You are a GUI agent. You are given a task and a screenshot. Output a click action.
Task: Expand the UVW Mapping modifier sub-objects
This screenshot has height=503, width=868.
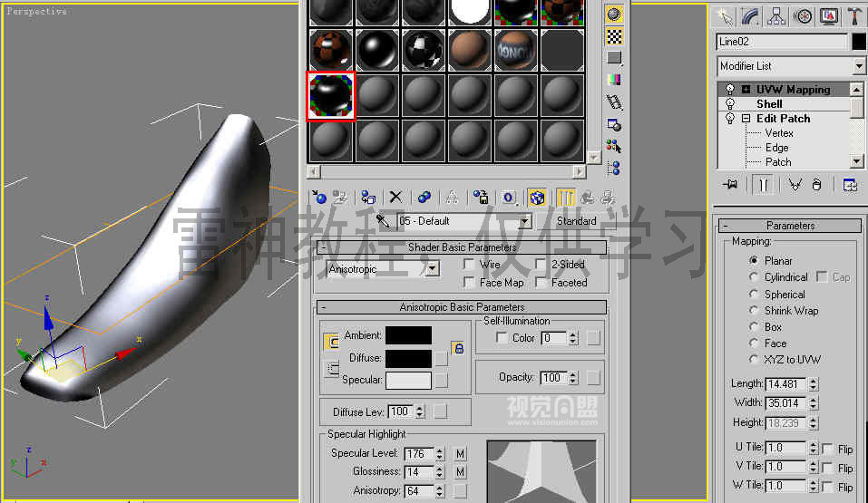746,90
